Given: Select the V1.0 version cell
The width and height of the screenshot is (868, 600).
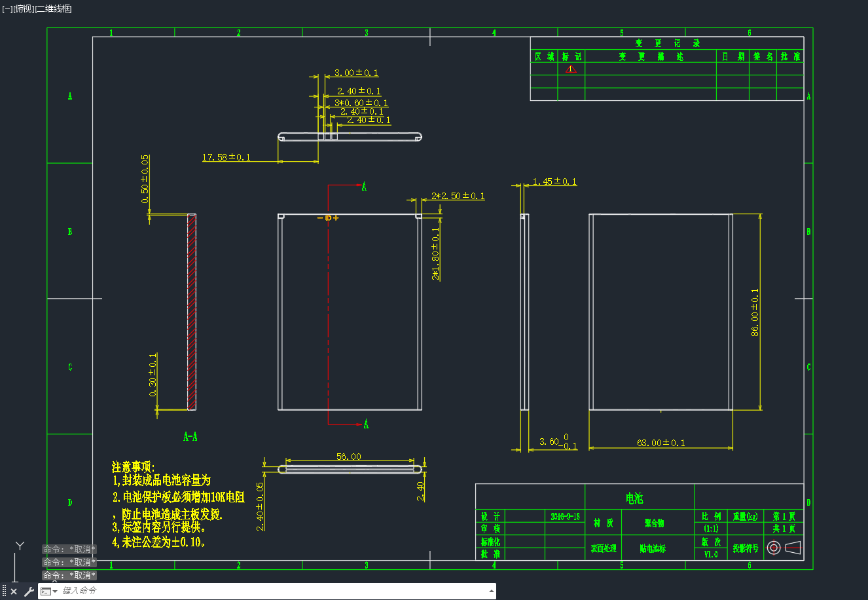Looking at the screenshot, I should pos(711,554).
